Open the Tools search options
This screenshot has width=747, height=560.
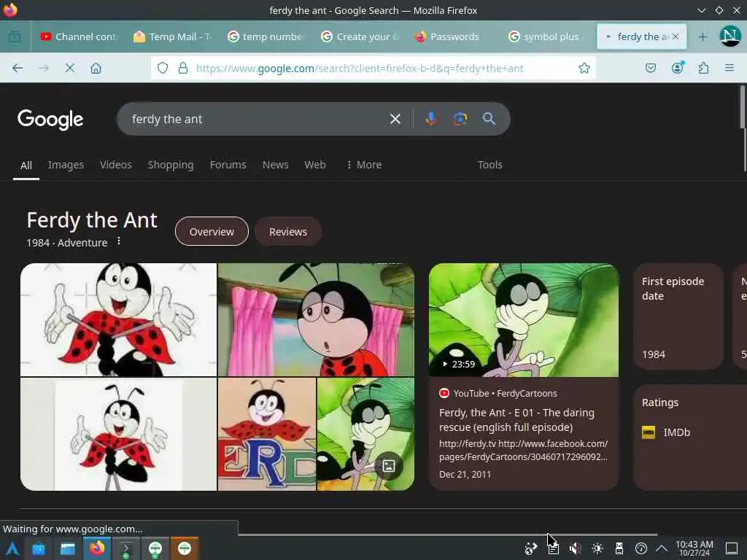coord(489,165)
